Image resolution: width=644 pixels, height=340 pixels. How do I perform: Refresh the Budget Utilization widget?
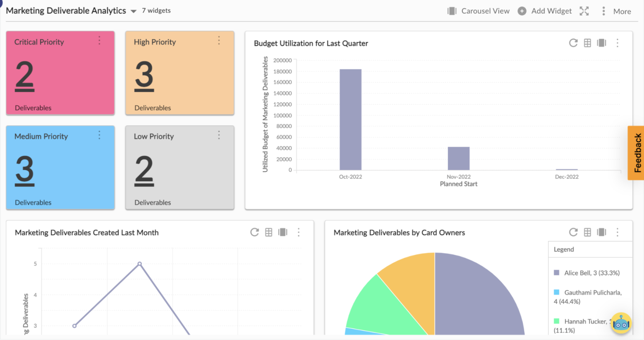coord(573,43)
